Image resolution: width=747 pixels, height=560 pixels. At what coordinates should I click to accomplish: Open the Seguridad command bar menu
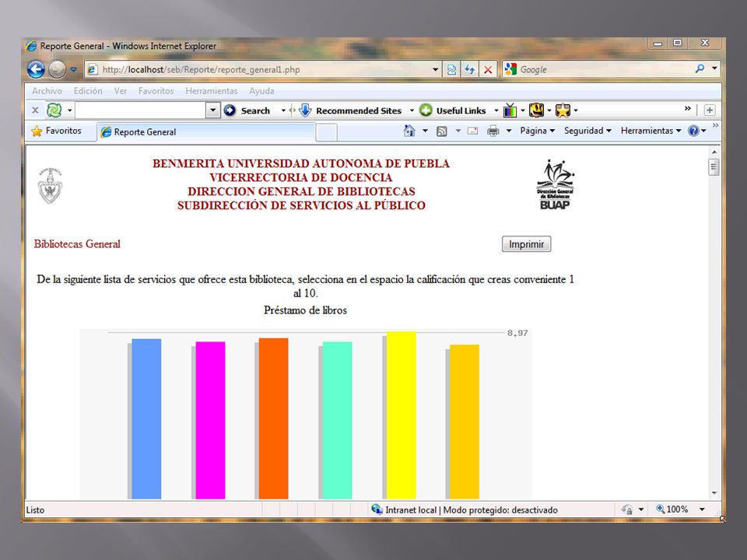click(587, 131)
